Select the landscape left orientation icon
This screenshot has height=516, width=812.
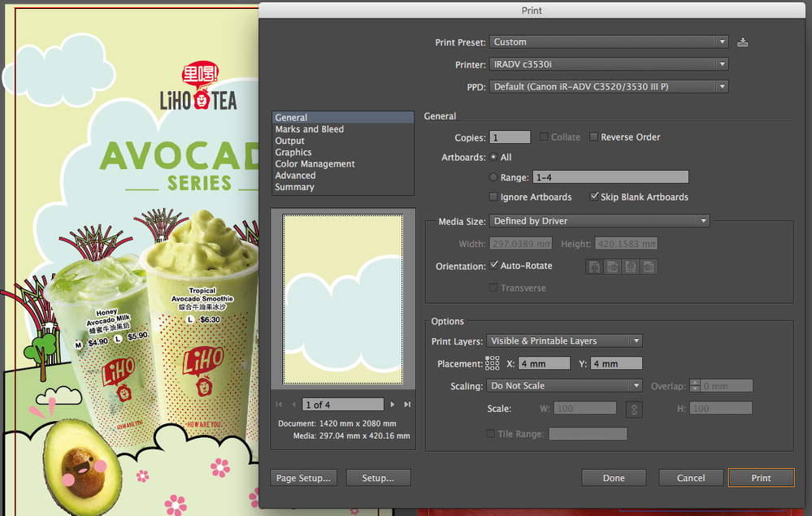tap(613, 267)
